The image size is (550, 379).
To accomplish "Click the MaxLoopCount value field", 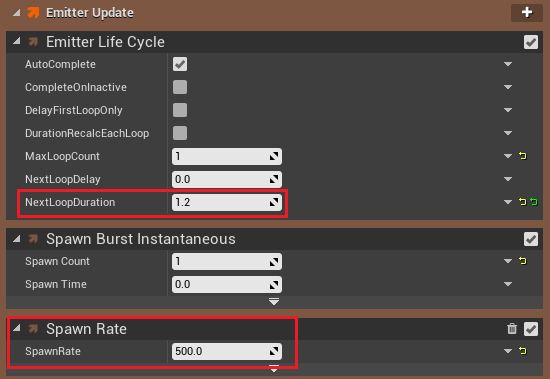I will coord(227,156).
